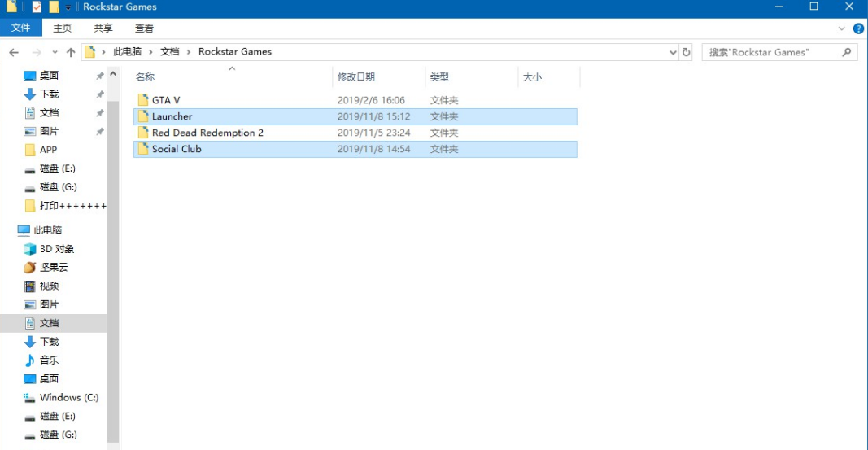Expand the address bar history dropdown
Viewport: 868px width, 450px height.
pyautogui.click(x=673, y=52)
